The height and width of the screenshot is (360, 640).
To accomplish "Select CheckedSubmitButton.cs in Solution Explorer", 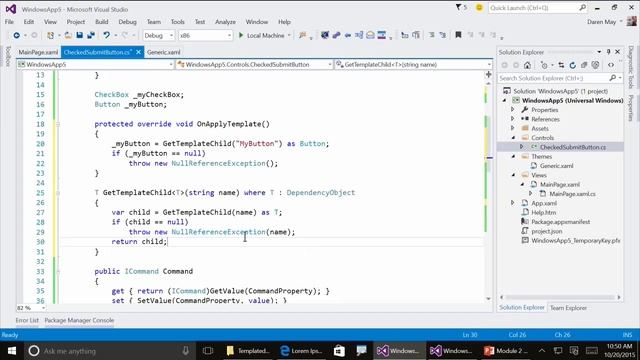I will point(573,147).
